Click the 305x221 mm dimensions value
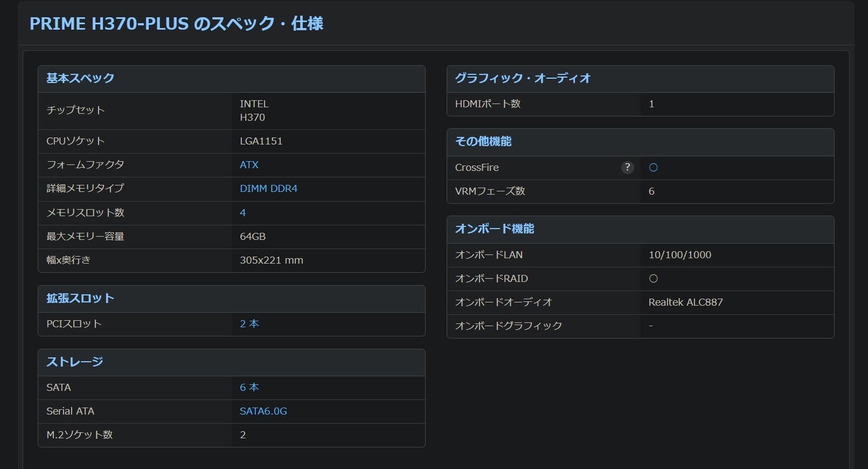 click(271, 260)
